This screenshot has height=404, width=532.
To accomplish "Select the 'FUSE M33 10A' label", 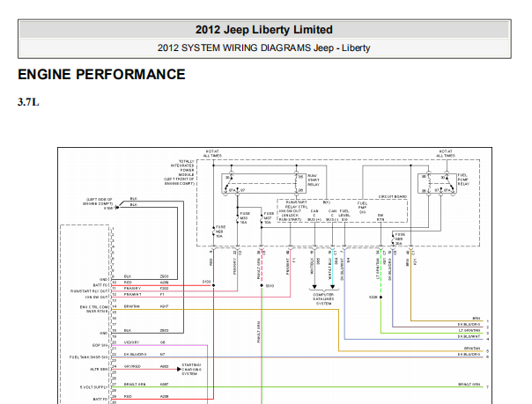I will (245, 218).
